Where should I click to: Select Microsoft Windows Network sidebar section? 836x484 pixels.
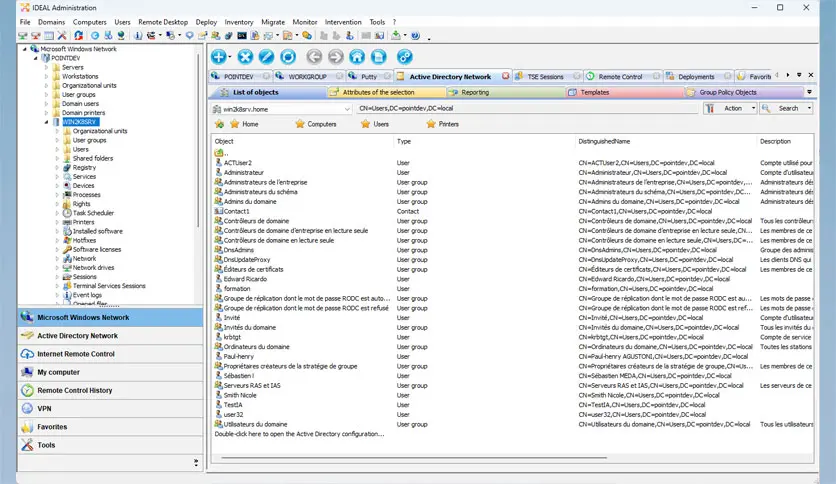(110, 317)
